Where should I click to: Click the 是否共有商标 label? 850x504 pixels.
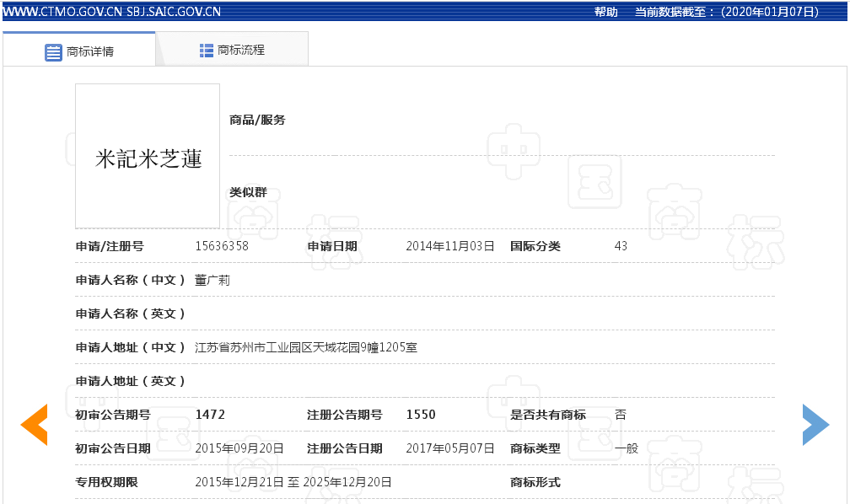pyautogui.click(x=548, y=415)
